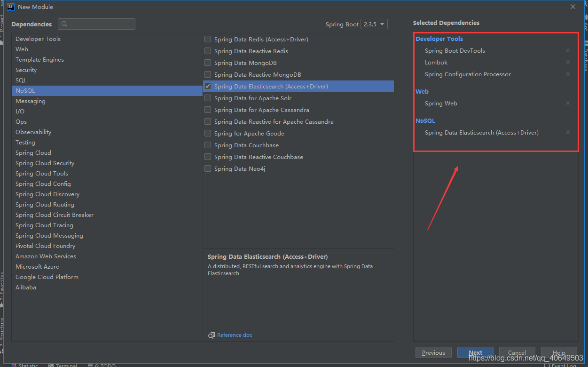Select Spring Boot DevTools in selected list

tap(455, 50)
